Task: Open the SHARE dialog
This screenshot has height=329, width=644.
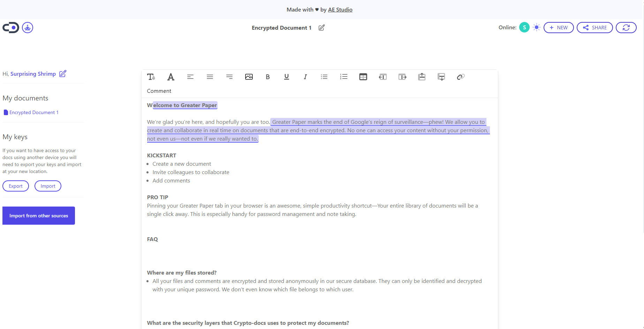Action: click(595, 28)
